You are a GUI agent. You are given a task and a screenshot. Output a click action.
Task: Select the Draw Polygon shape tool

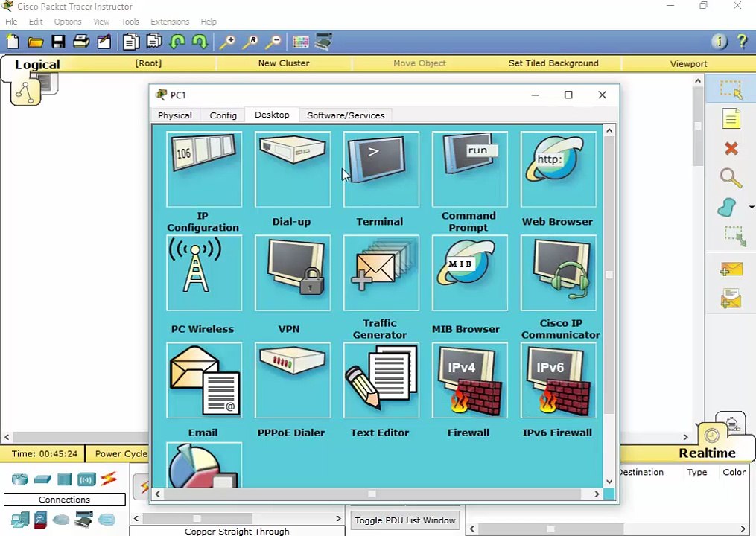click(x=727, y=207)
